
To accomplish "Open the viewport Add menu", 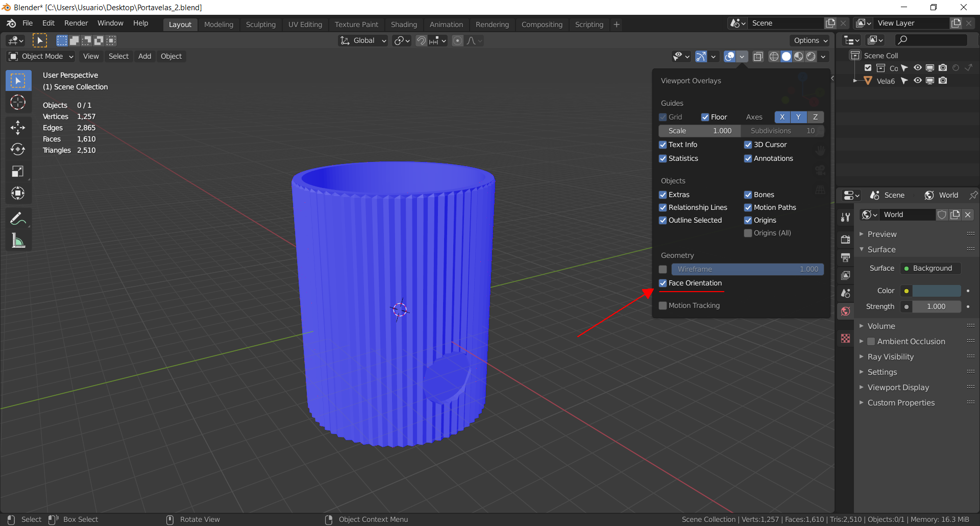I will 144,56.
